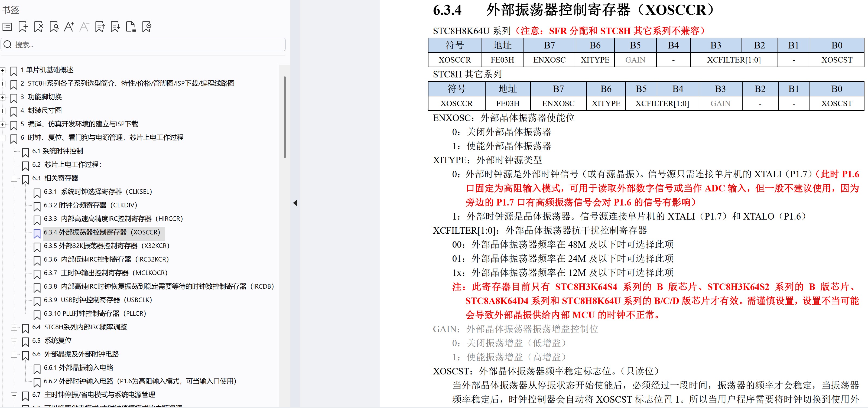The height and width of the screenshot is (408, 868).
Task: Open bookmark 6.3.10 PLL时钟控制寄存器
Action: pos(95,314)
